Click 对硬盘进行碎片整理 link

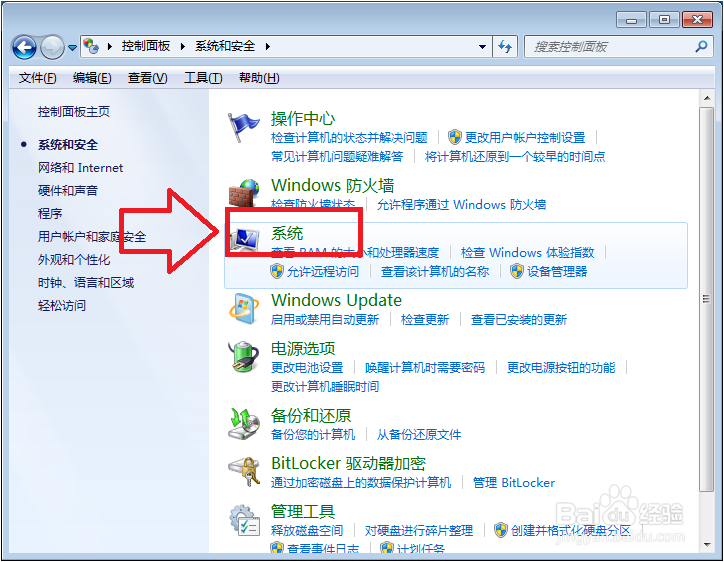pos(419,531)
